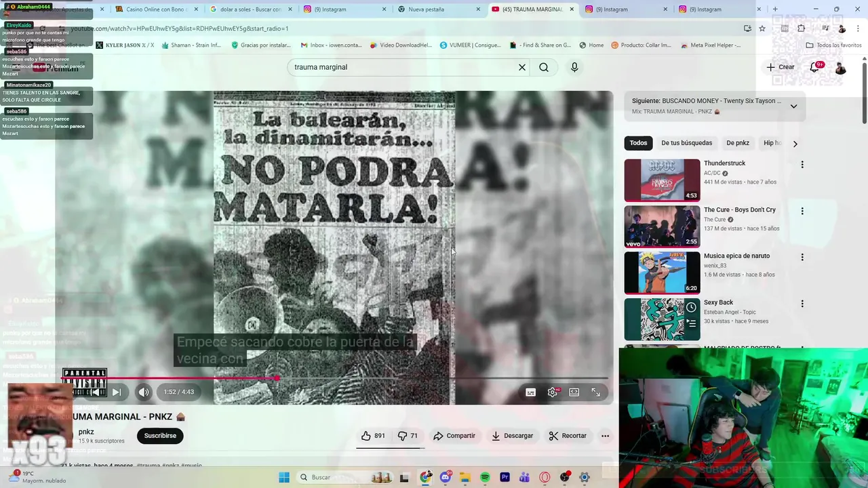868x488 pixels.
Task: Open the Crear menu
Action: click(x=781, y=67)
